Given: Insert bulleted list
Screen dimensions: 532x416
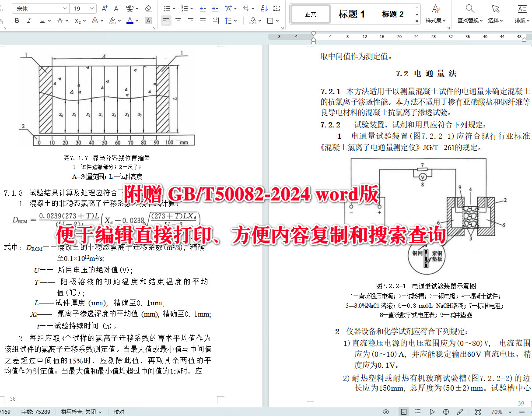Looking at the screenshot, I should point(167,8).
